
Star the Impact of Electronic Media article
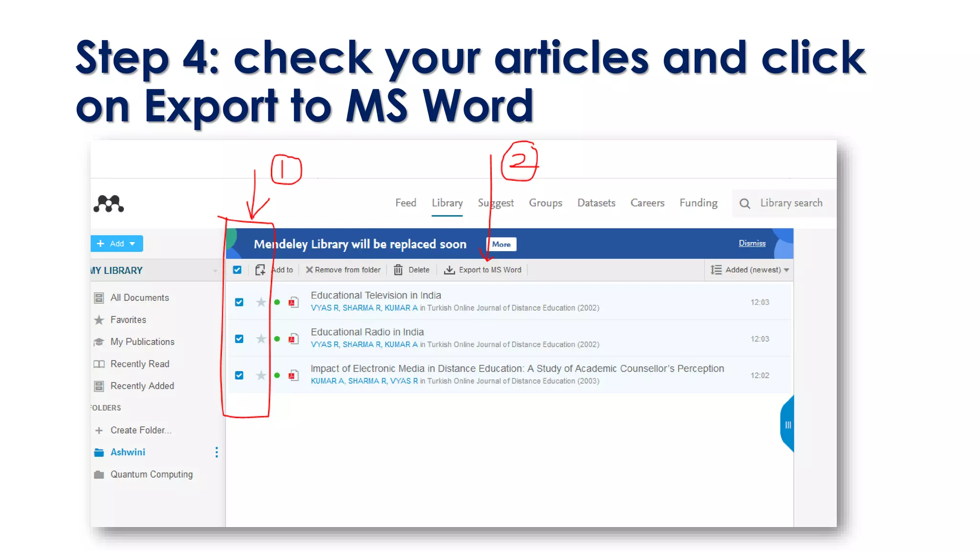(261, 375)
